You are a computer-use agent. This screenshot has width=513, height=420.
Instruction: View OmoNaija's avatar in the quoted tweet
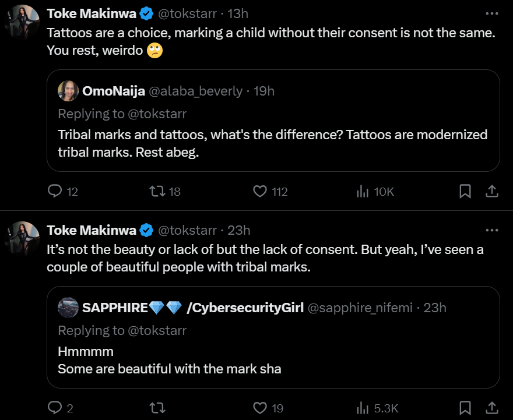pos(69,91)
